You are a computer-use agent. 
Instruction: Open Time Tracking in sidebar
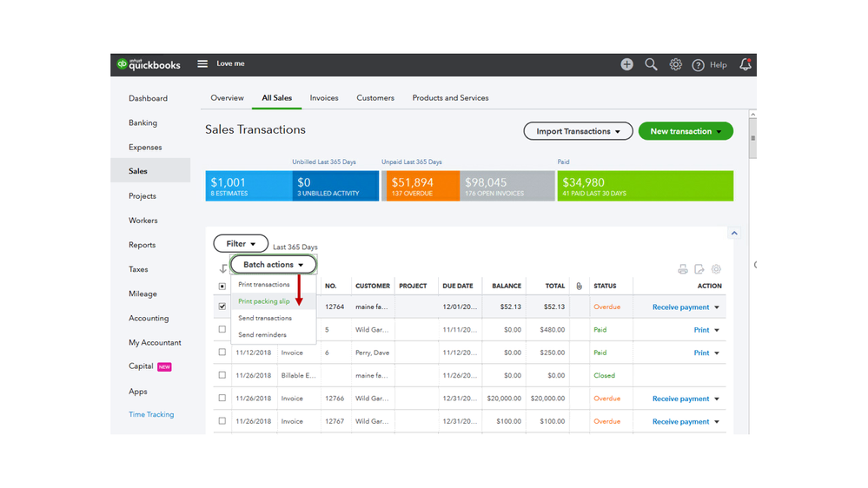[x=151, y=414]
